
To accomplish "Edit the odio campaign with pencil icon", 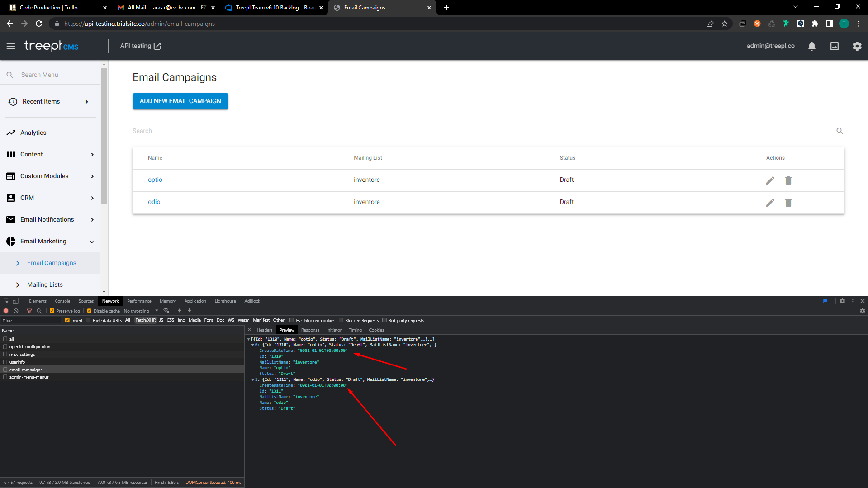I will click(770, 203).
